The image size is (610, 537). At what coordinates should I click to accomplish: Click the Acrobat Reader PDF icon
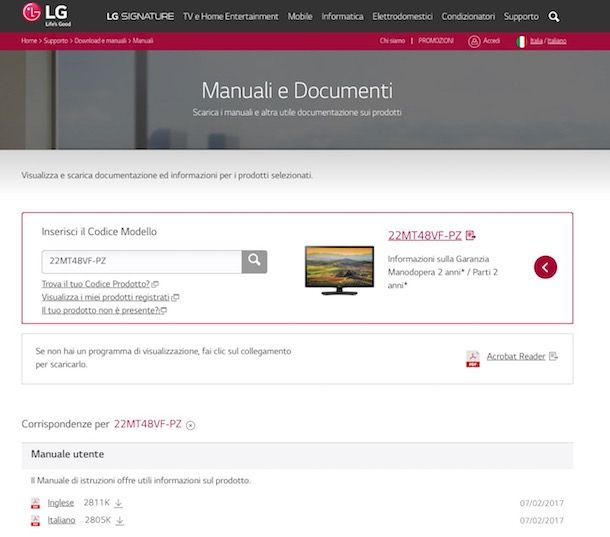pos(473,359)
